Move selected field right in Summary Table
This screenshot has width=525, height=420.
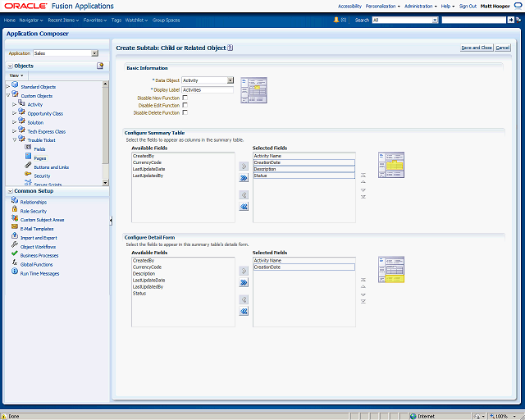(244, 167)
